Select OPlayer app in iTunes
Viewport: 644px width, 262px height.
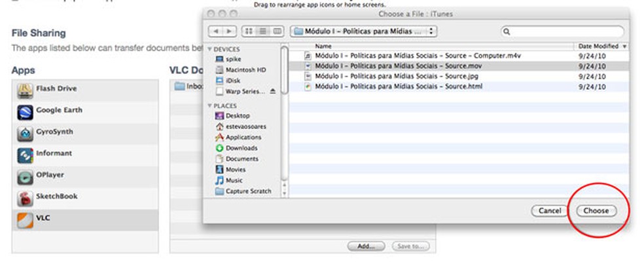pyautogui.click(x=85, y=177)
